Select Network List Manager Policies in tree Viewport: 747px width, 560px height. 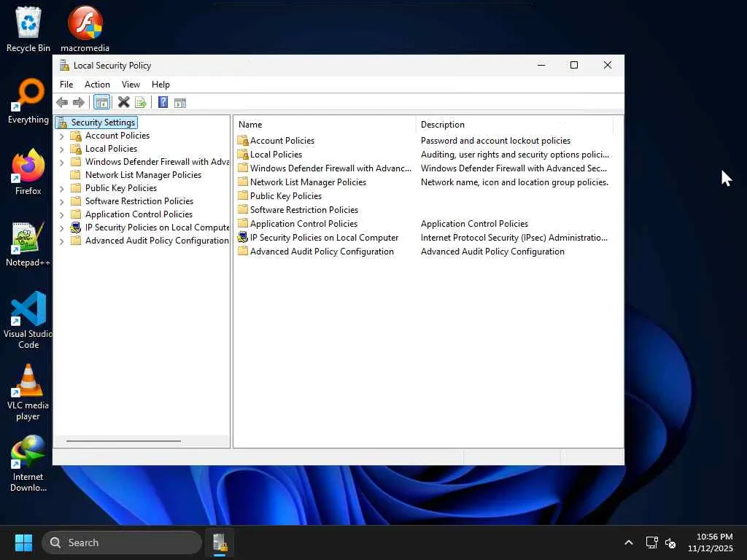[143, 175]
